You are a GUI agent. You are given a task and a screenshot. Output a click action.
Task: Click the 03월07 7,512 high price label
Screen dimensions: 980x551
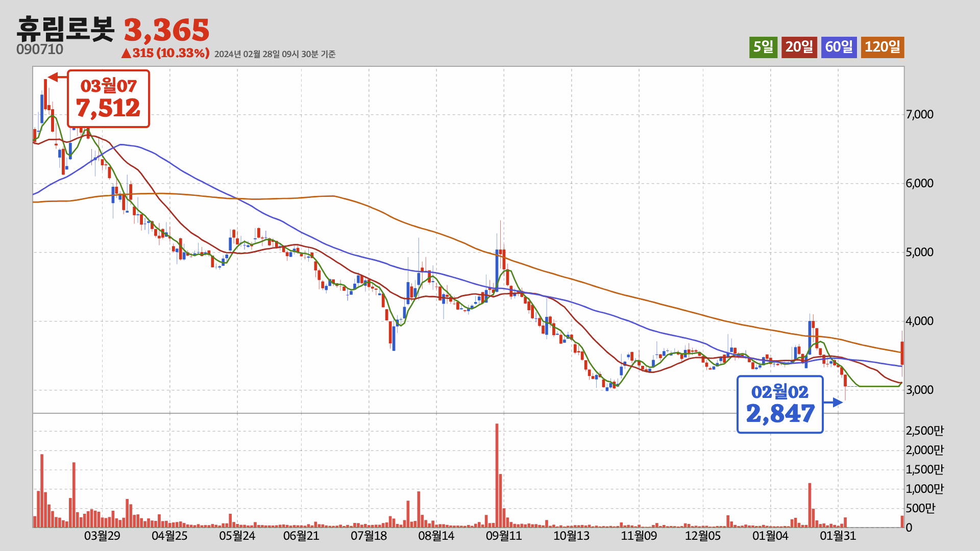click(x=108, y=98)
